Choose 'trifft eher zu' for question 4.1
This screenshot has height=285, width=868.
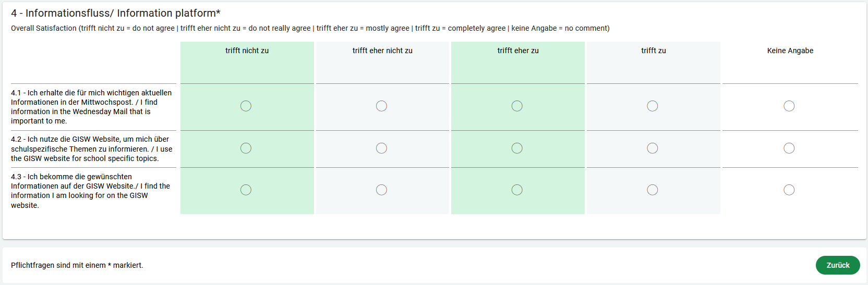[517, 106]
